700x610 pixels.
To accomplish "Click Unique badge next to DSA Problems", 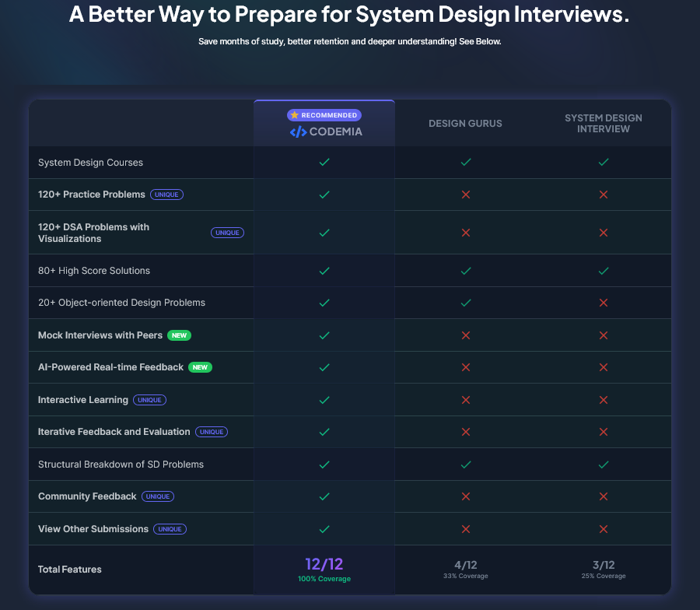I will [227, 233].
